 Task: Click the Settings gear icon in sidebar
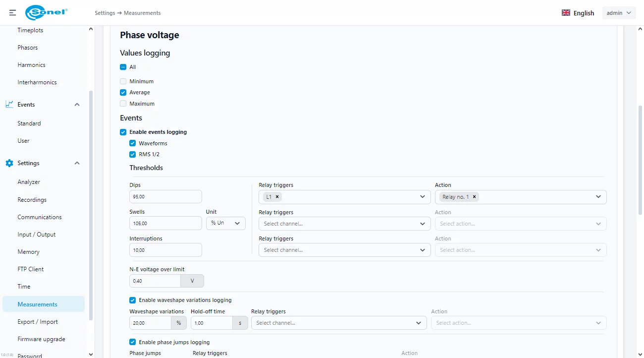point(9,163)
